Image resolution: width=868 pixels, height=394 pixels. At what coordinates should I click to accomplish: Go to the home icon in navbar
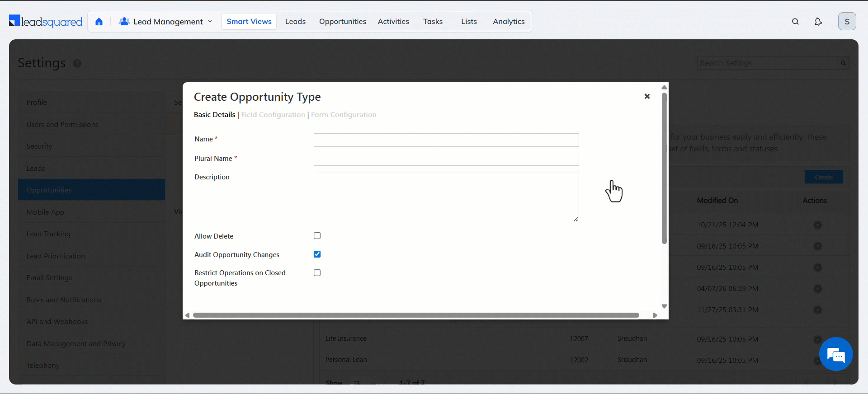click(99, 22)
